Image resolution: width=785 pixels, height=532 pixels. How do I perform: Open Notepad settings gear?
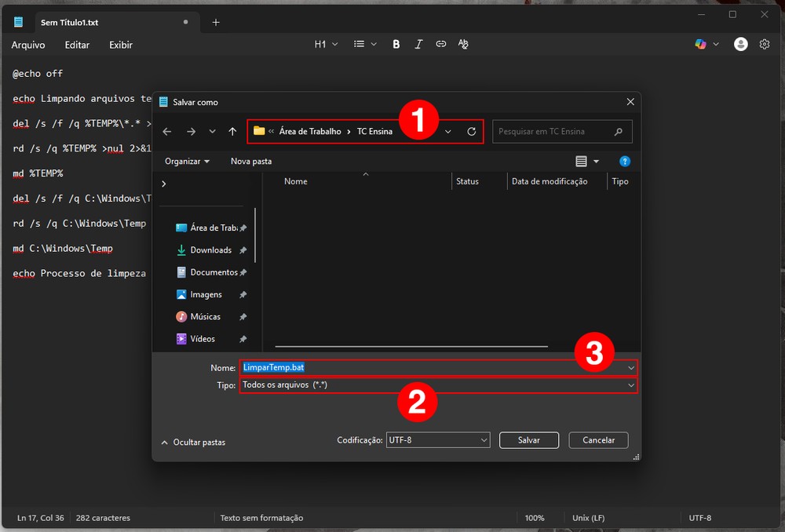pyautogui.click(x=765, y=45)
